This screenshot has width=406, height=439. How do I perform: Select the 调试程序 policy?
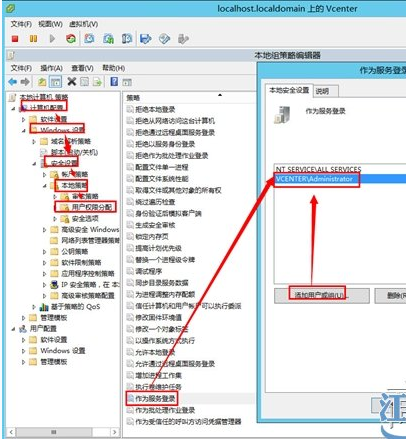[148, 271]
